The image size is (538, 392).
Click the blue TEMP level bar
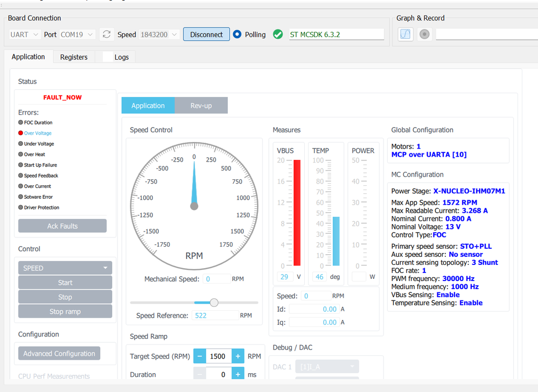[x=336, y=241]
